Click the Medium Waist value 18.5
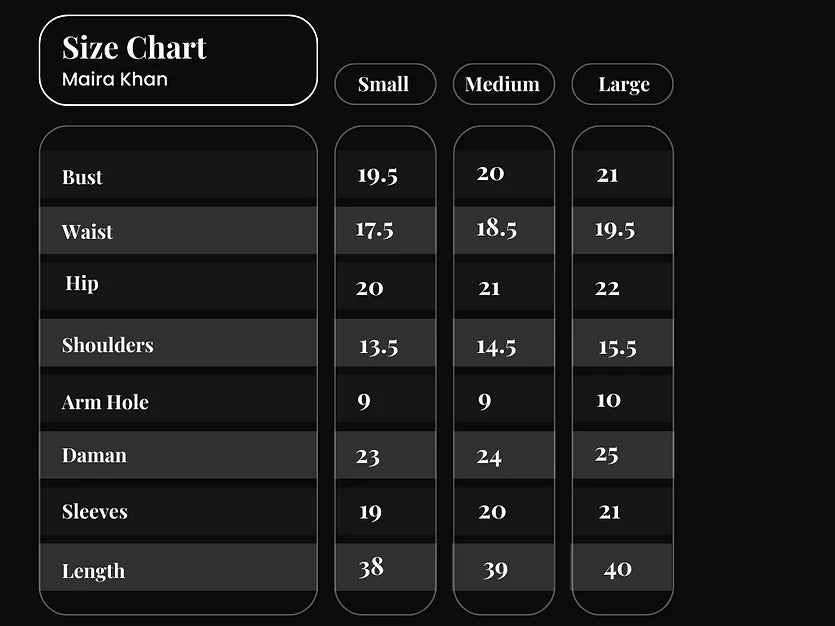Image resolution: width=835 pixels, height=626 pixels. 496,229
